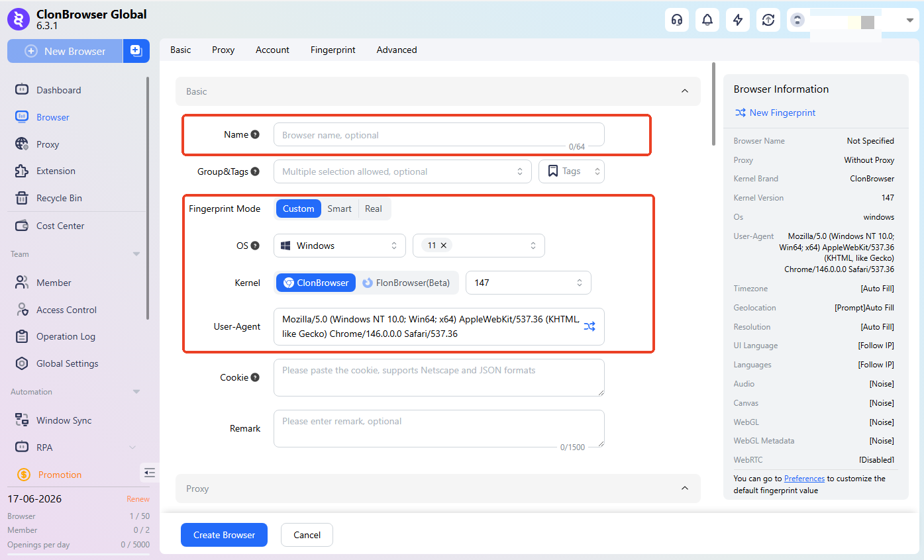Expand the RPA submenu chevron
Screen dimensions: 924x560
[x=132, y=447]
